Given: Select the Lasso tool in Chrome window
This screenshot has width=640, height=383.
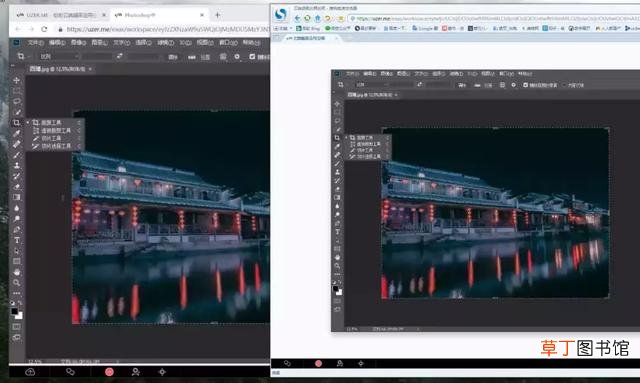Looking at the screenshot, I should click(17, 101).
